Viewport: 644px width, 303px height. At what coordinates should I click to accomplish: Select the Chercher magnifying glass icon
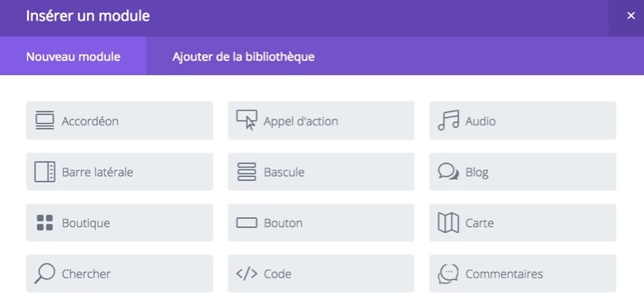tap(45, 273)
